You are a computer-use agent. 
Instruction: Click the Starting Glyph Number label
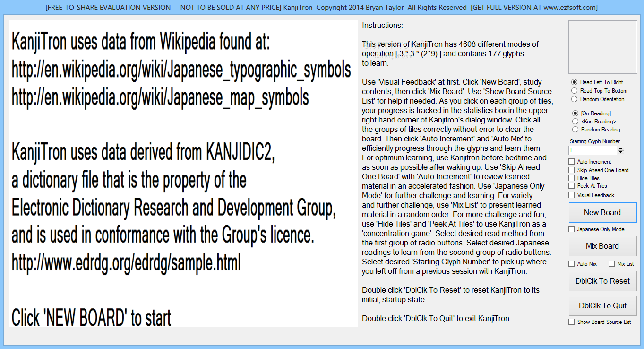pyautogui.click(x=595, y=141)
